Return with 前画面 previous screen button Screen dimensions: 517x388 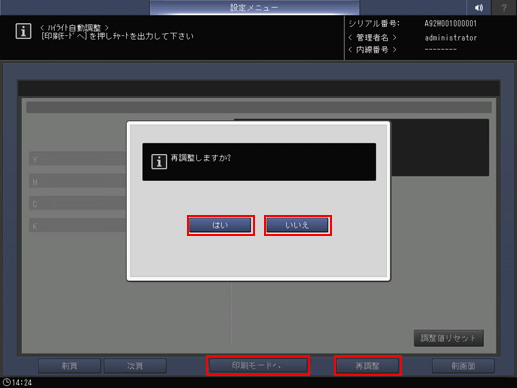click(x=463, y=366)
